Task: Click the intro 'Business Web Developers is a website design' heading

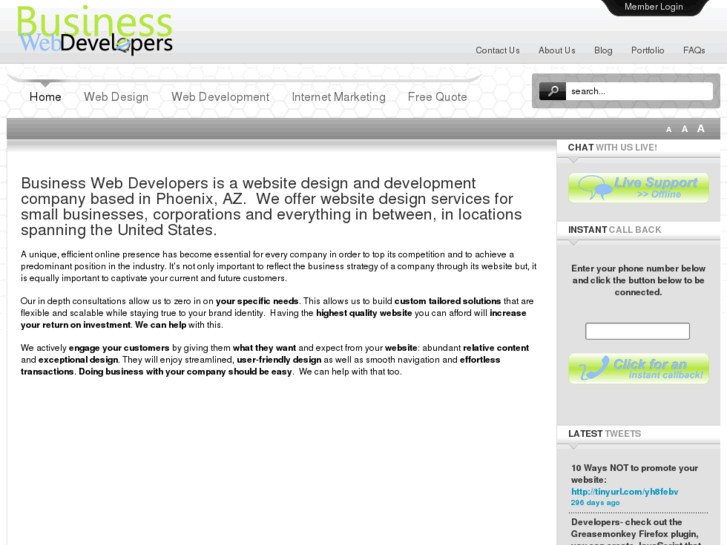Action: click(271, 206)
